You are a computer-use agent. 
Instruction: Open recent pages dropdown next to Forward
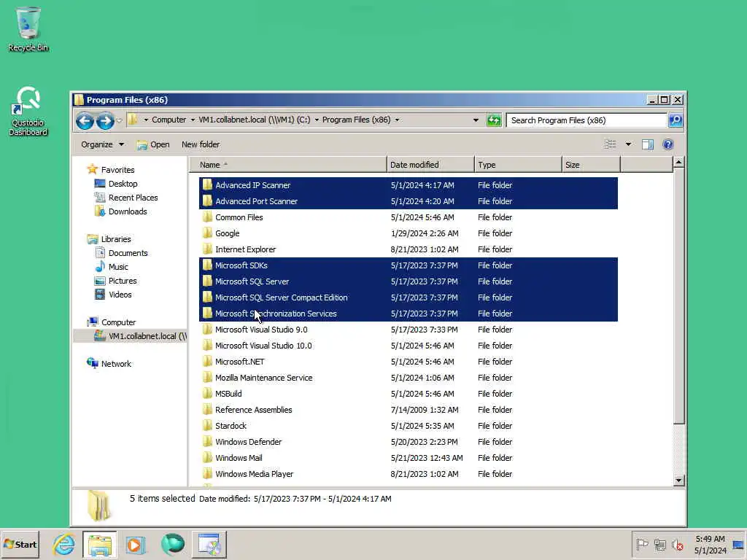point(119,120)
